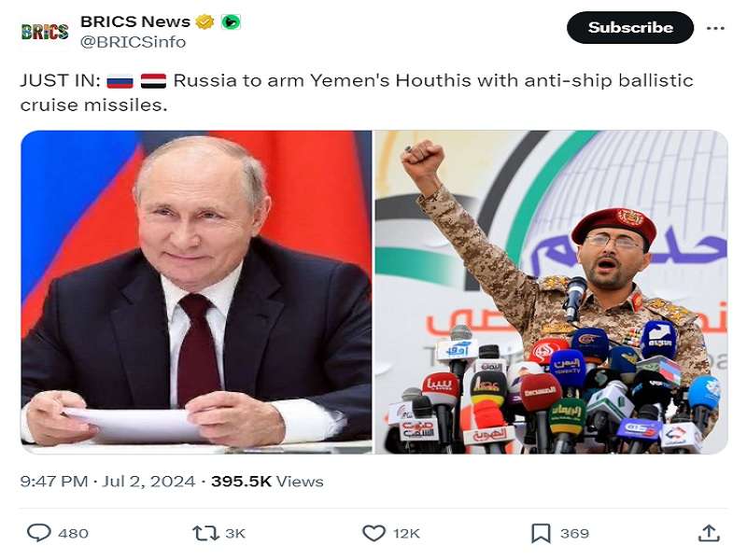Click the 3K reposts count
The image size is (747, 560).
235,533
